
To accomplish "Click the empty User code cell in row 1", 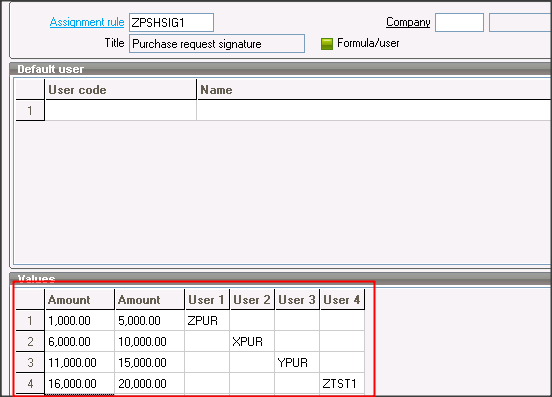I will point(120,110).
